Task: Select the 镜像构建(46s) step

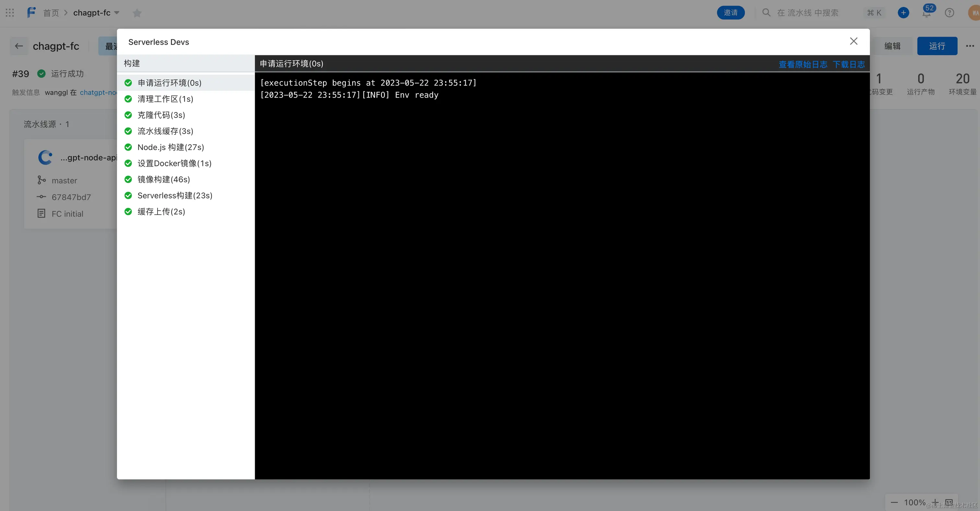Action: pyautogui.click(x=164, y=179)
